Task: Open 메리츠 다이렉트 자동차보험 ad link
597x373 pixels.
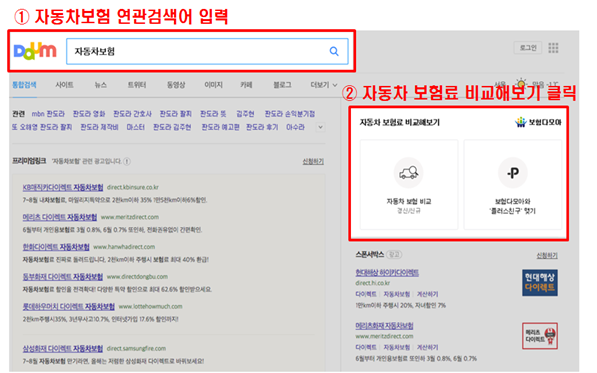Action: (x=60, y=217)
